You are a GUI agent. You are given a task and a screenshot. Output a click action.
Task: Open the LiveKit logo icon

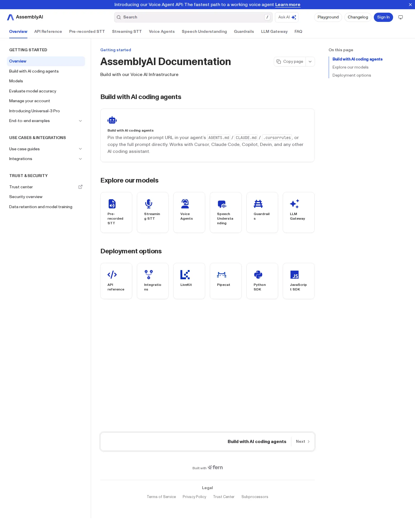[x=185, y=275]
